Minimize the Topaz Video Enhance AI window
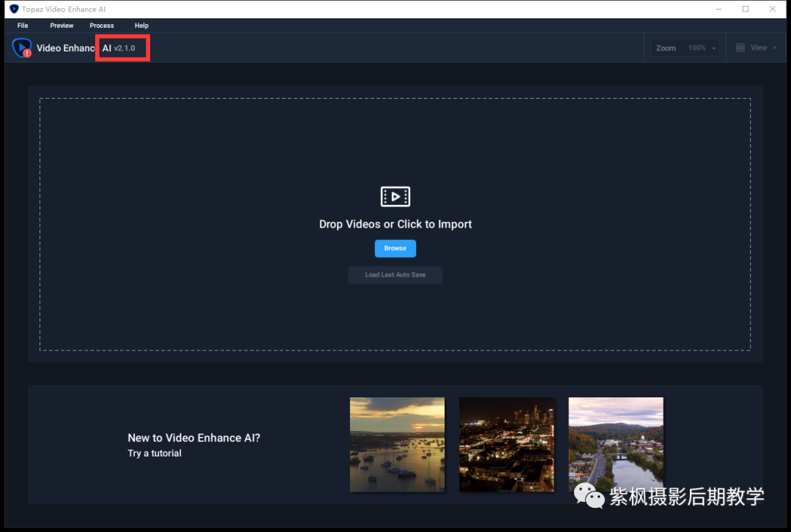The image size is (791, 532). coord(719,9)
